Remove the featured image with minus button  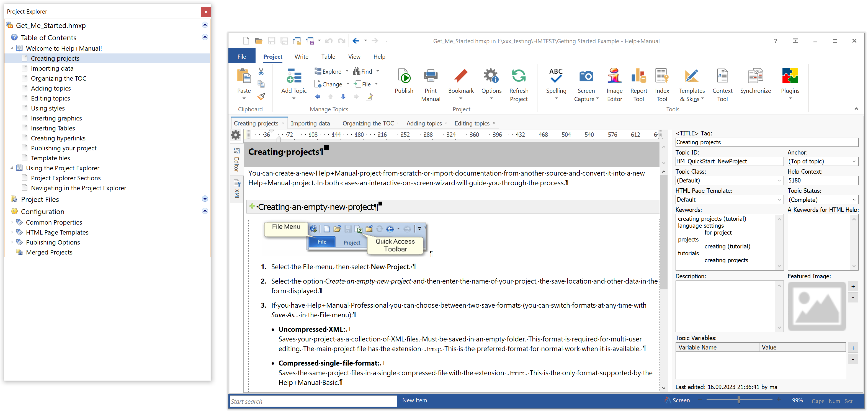point(852,297)
